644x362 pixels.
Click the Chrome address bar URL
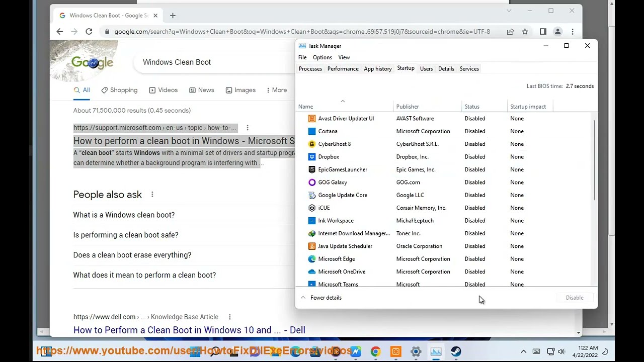[302, 32]
